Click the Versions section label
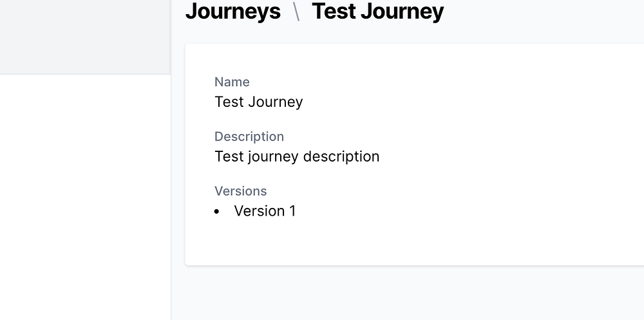Screen dimensions: 644x320 tap(240, 191)
